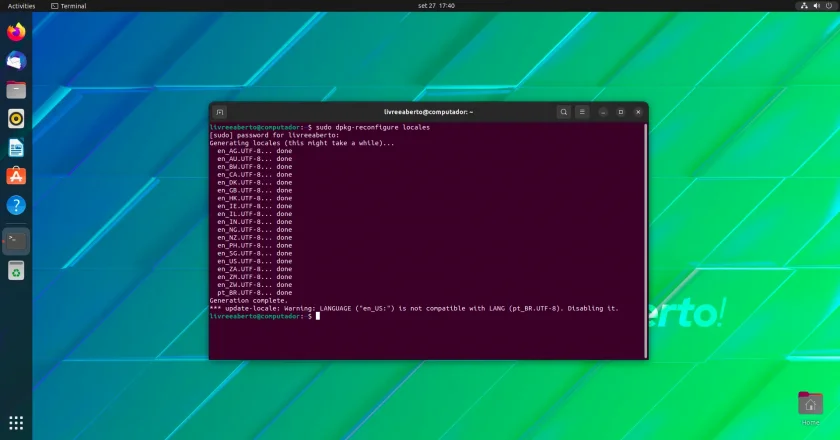Click the volume icon in system tray
840x440 pixels.
816,6
